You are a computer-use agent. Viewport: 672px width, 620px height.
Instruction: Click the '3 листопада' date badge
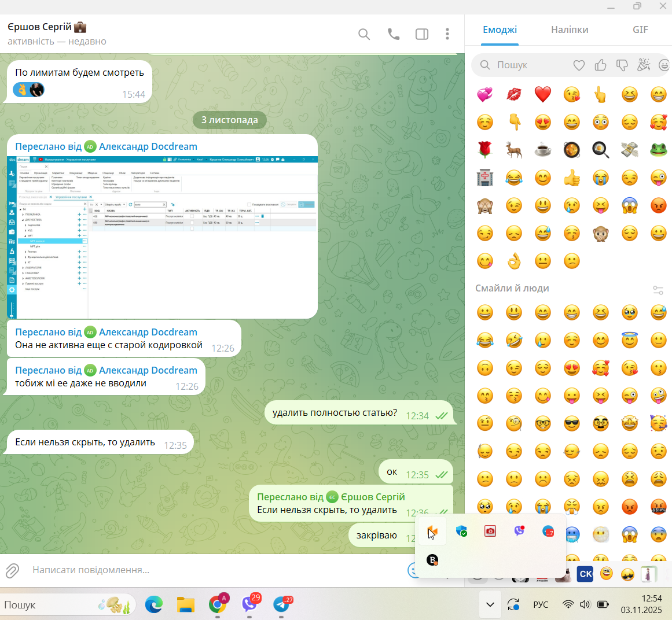coord(230,120)
